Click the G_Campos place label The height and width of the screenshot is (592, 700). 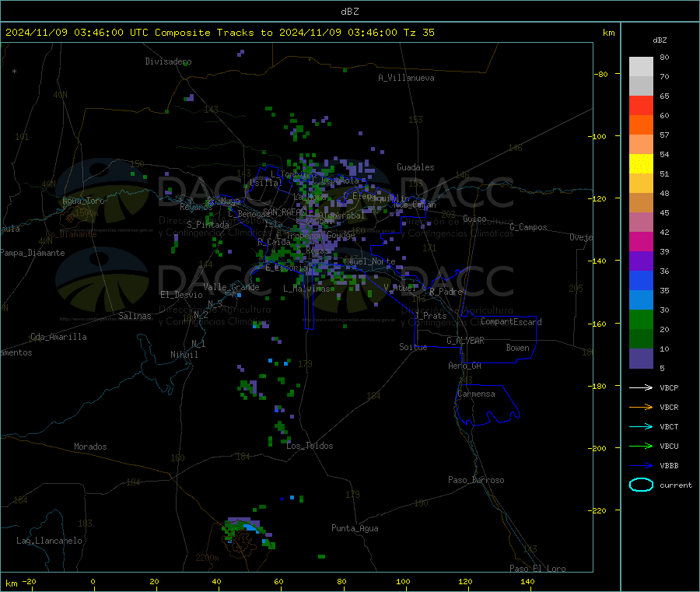pos(528,227)
